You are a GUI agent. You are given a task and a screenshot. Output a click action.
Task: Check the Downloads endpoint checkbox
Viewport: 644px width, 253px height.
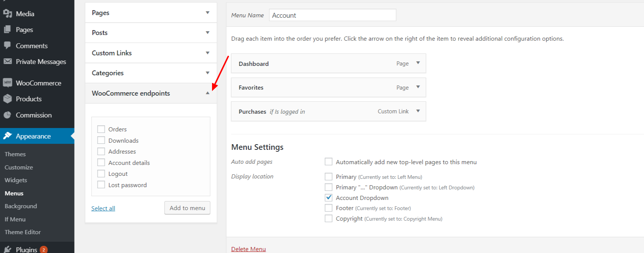point(101,140)
